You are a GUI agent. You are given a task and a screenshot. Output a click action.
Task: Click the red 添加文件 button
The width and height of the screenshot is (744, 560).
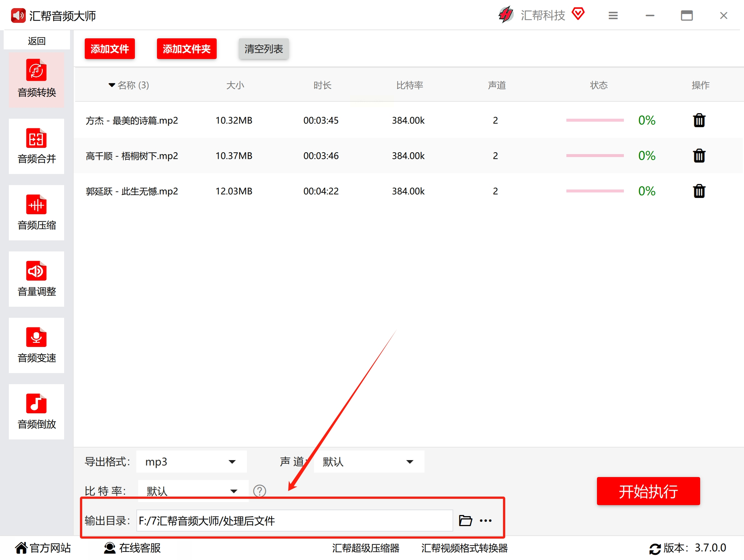pyautogui.click(x=109, y=49)
